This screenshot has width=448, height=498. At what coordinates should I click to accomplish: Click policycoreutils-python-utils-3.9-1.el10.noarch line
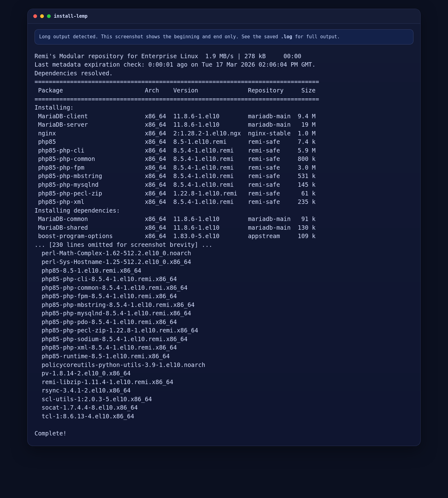[x=124, y=365]
